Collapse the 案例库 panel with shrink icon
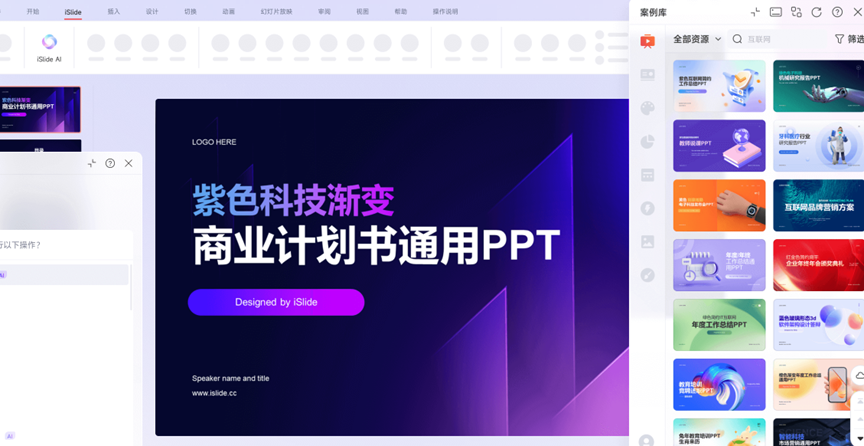 755,12
